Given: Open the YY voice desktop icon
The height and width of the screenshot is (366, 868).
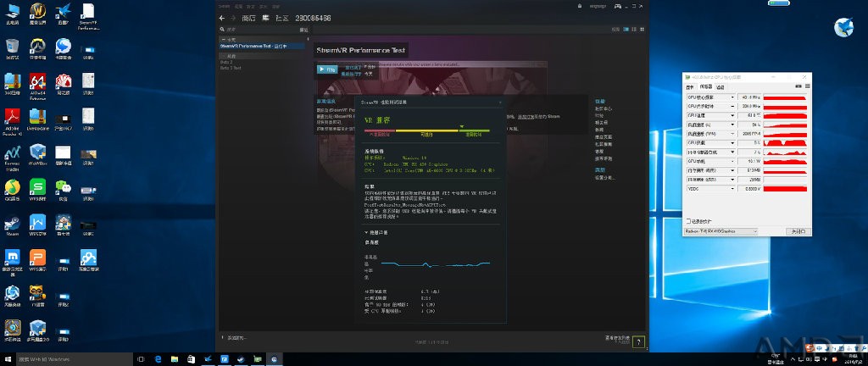Looking at the screenshot, I should pyautogui.click(x=37, y=293).
